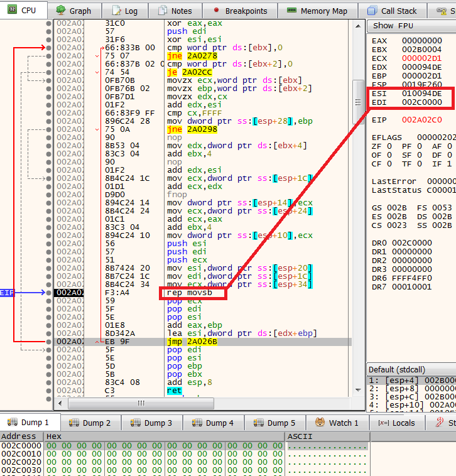Click disassembly scrollbar up arrow
This screenshot has width=456, height=476.
(x=358, y=26)
